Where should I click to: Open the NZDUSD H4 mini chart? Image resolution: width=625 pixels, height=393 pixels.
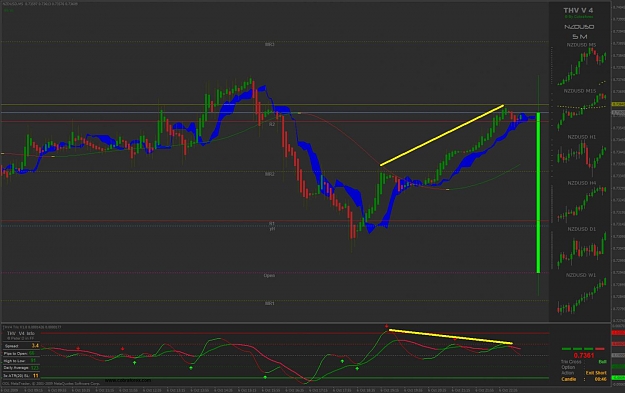coord(581,203)
